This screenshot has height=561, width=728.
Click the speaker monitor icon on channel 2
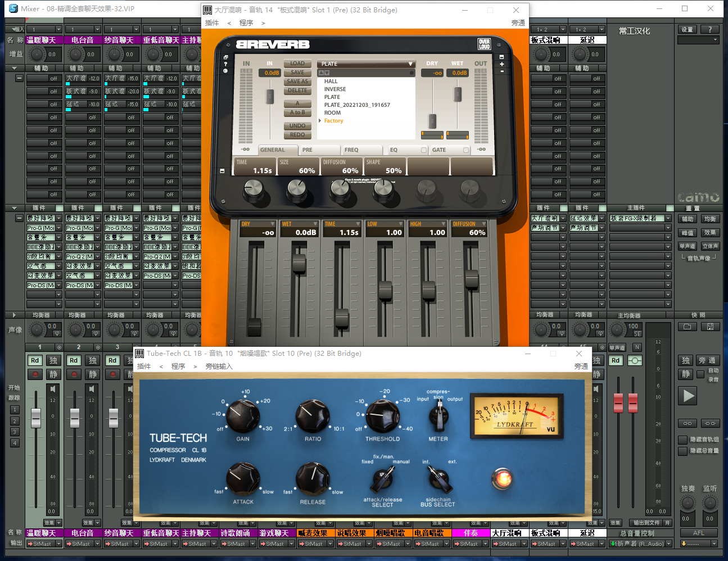(x=92, y=388)
